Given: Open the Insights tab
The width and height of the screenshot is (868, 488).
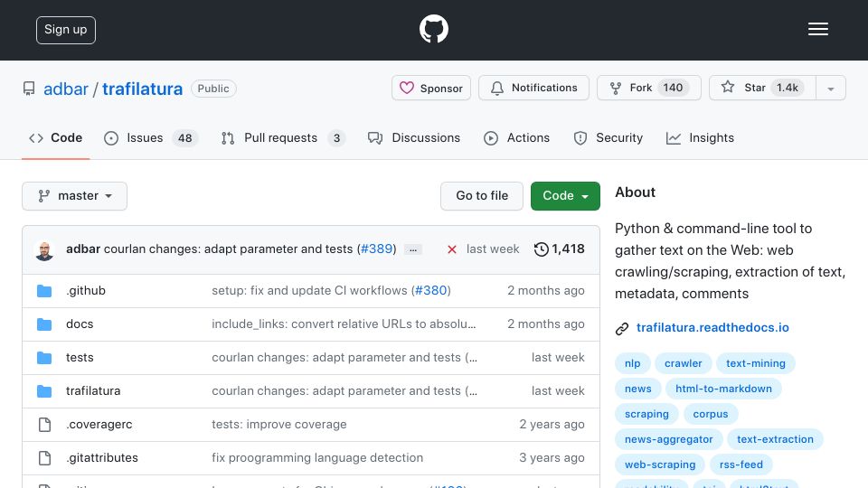Looking at the screenshot, I should pyautogui.click(x=700, y=137).
